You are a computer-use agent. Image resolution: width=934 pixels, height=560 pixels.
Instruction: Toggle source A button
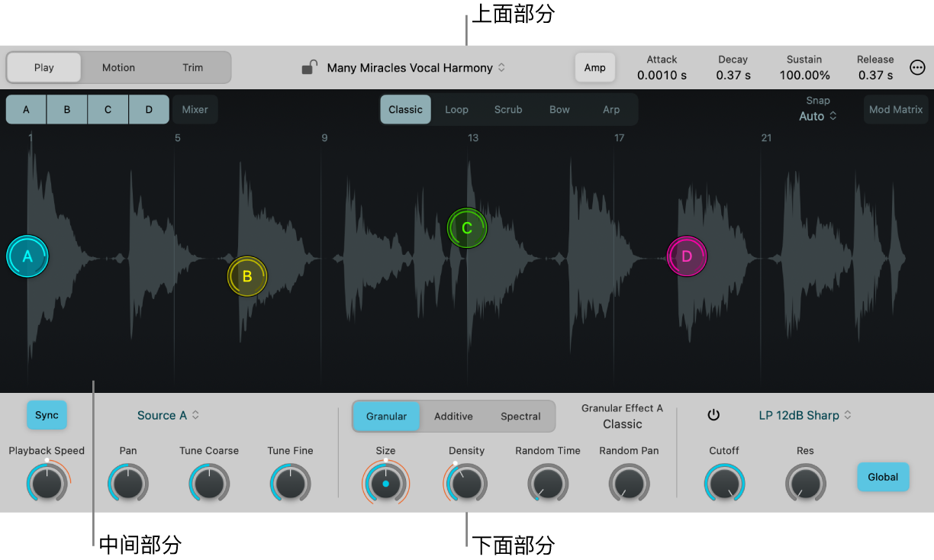pyautogui.click(x=27, y=110)
